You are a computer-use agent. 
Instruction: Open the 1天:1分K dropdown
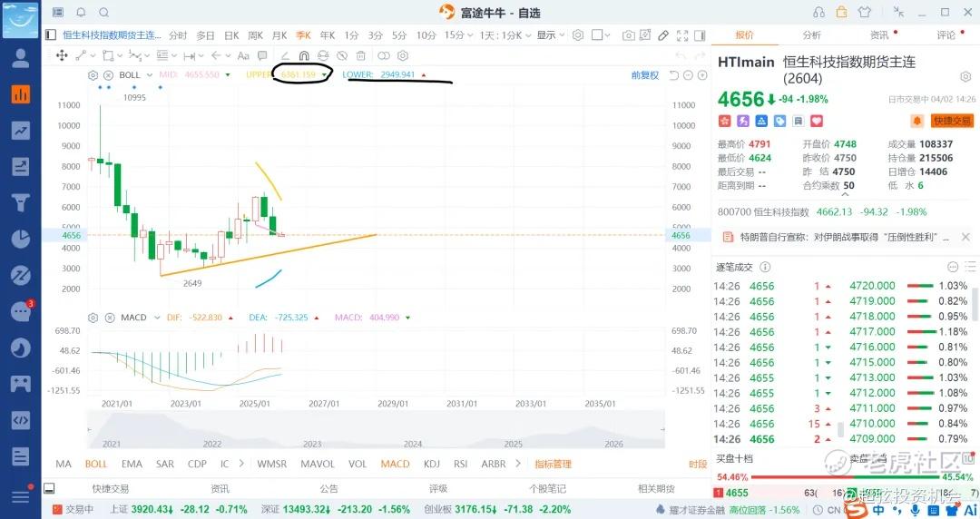[505, 35]
